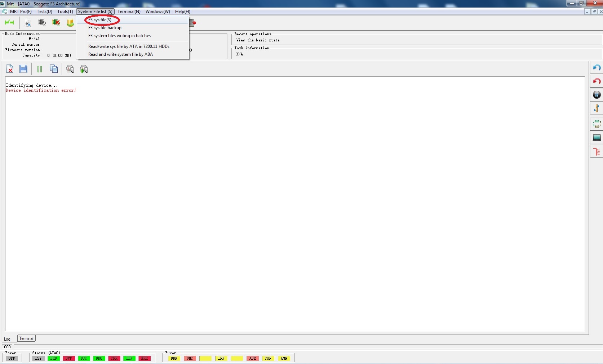Open the Help(H) menu

click(x=183, y=12)
